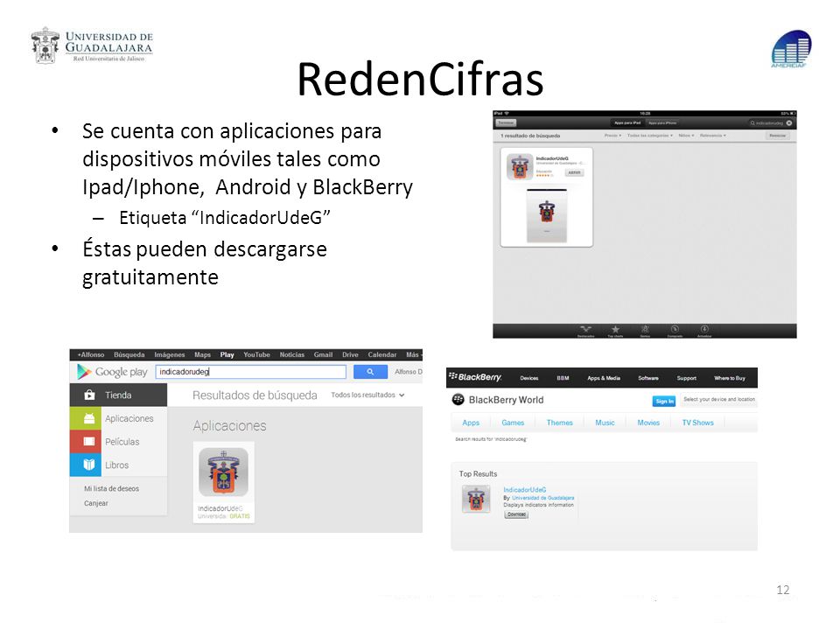Image resolution: width=840 pixels, height=630 pixels.
Task: Tap the Comprado icon in the iPad bottom bar
Action: (675, 330)
